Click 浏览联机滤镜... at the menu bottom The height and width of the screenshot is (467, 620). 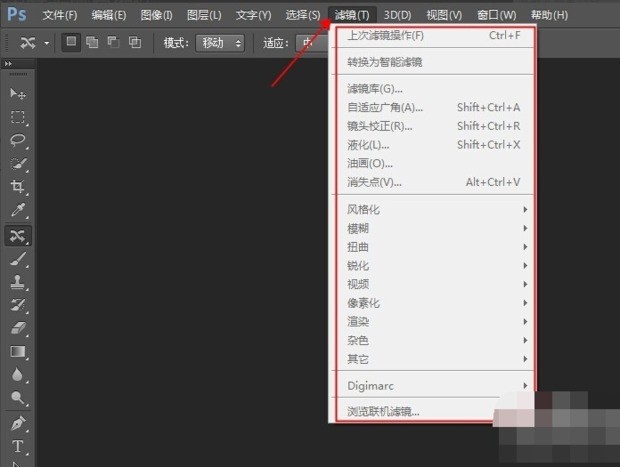click(x=383, y=411)
